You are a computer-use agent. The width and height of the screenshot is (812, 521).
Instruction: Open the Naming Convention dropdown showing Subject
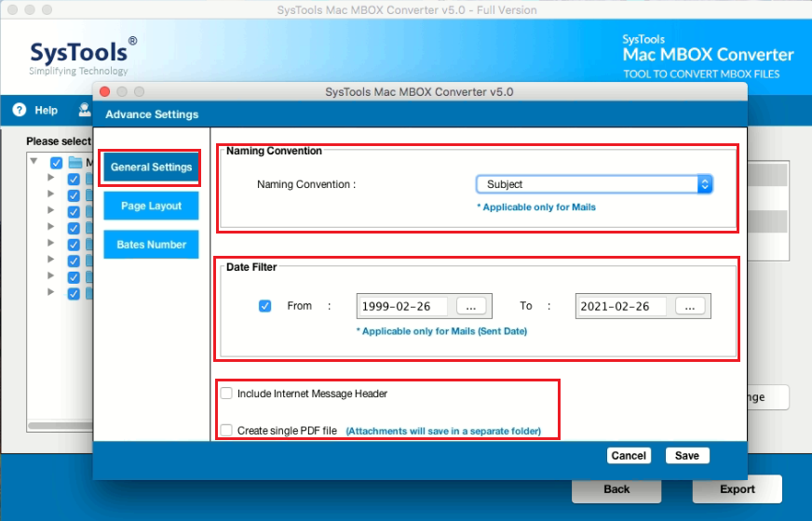[x=594, y=184]
